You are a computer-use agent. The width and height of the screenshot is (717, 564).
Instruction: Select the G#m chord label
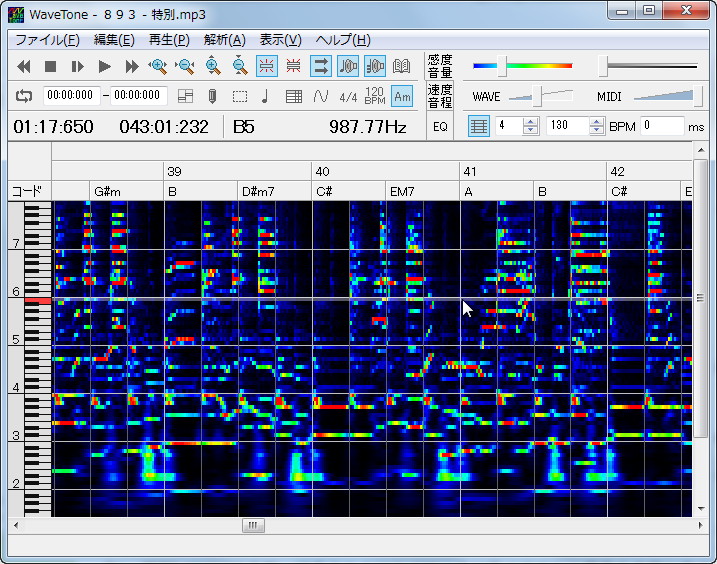coord(107,192)
